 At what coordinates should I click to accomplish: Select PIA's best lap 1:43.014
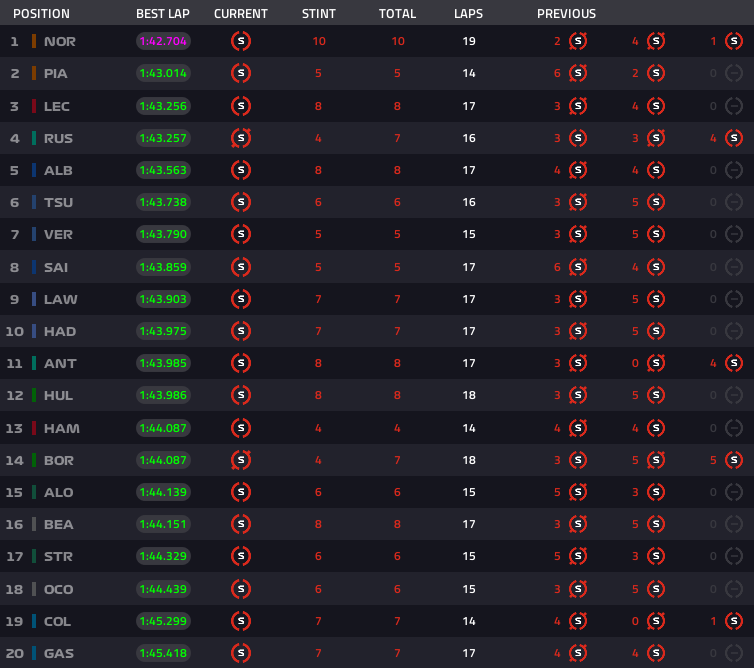163,73
